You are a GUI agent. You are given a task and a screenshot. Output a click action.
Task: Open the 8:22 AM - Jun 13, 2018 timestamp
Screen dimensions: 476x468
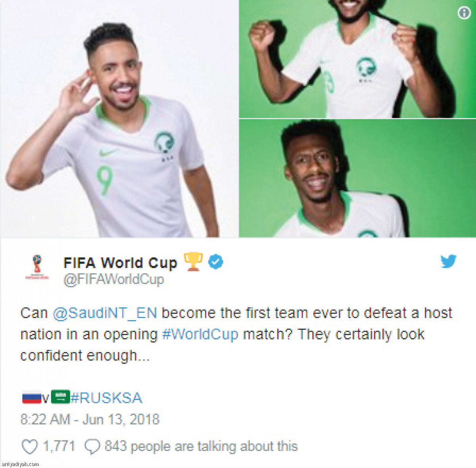(90, 420)
